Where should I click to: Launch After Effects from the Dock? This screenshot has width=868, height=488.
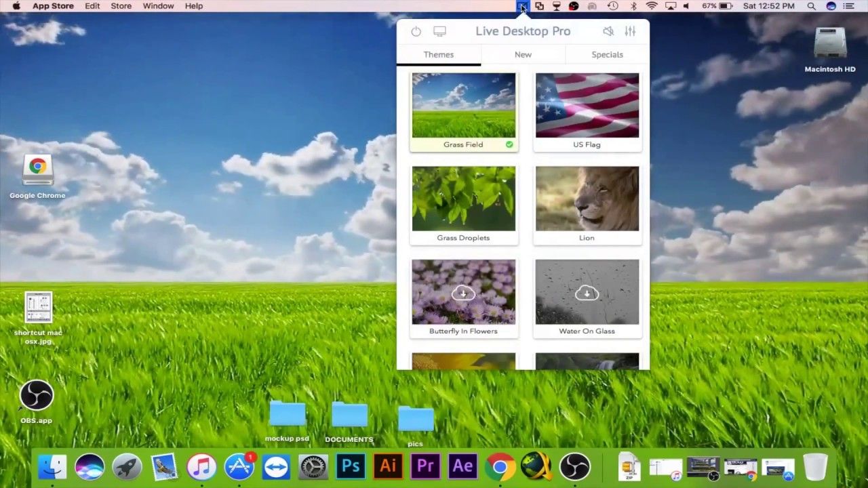462,466
